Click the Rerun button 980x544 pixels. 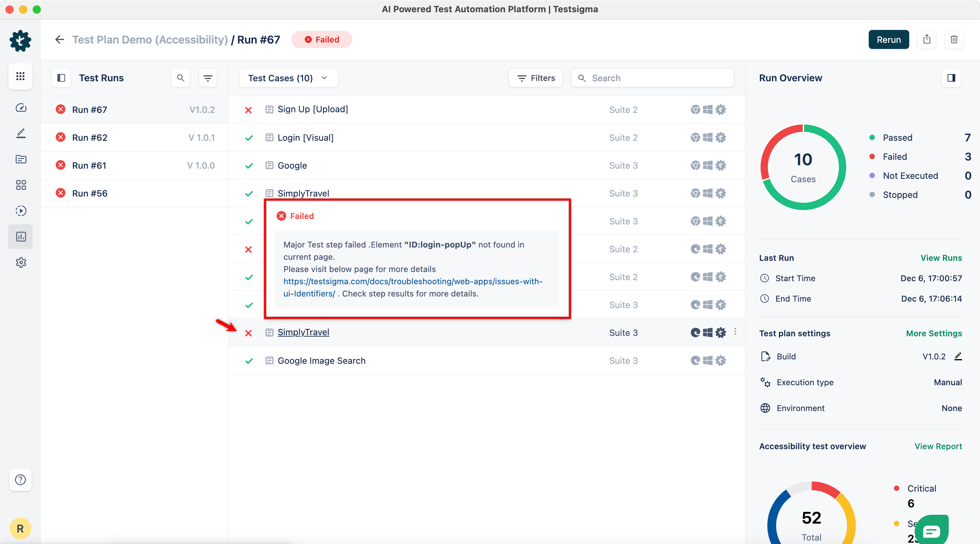[888, 39]
